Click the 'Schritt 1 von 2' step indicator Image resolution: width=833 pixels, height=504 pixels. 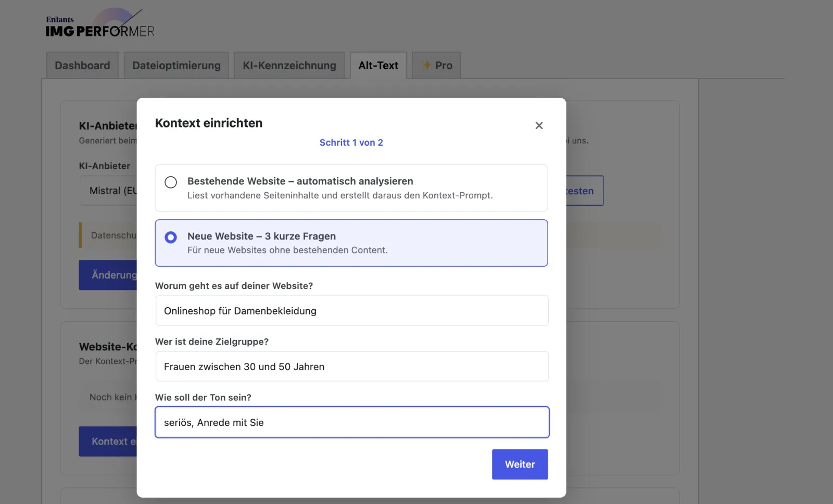coord(351,143)
